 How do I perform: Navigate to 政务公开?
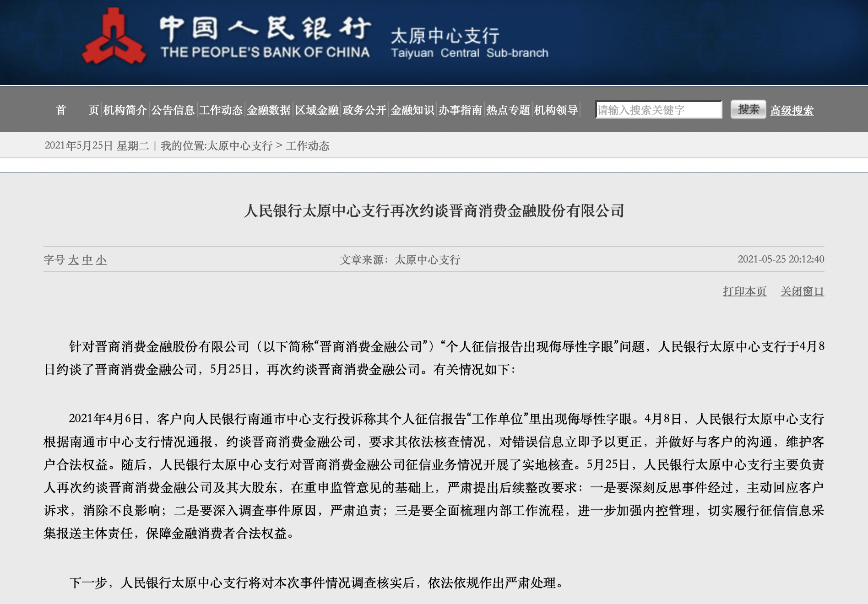(x=364, y=110)
